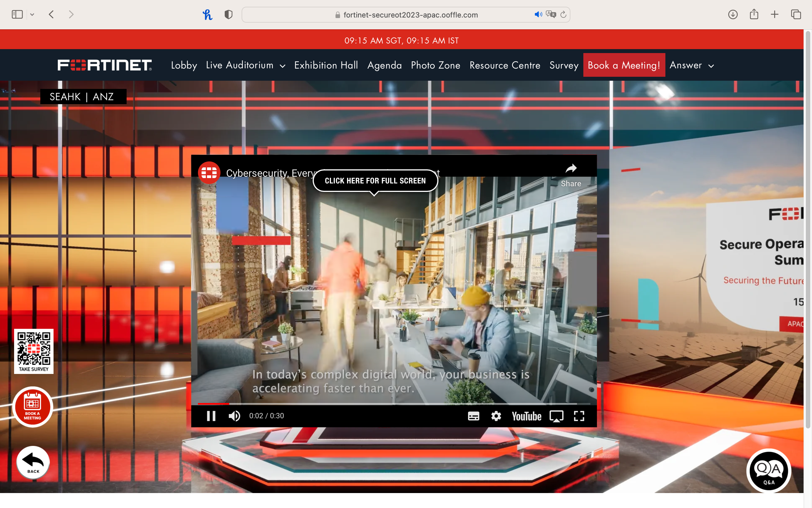The height and width of the screenshot is (508, 812).
Task: Go back in Safari
Action: coord(51,14)
